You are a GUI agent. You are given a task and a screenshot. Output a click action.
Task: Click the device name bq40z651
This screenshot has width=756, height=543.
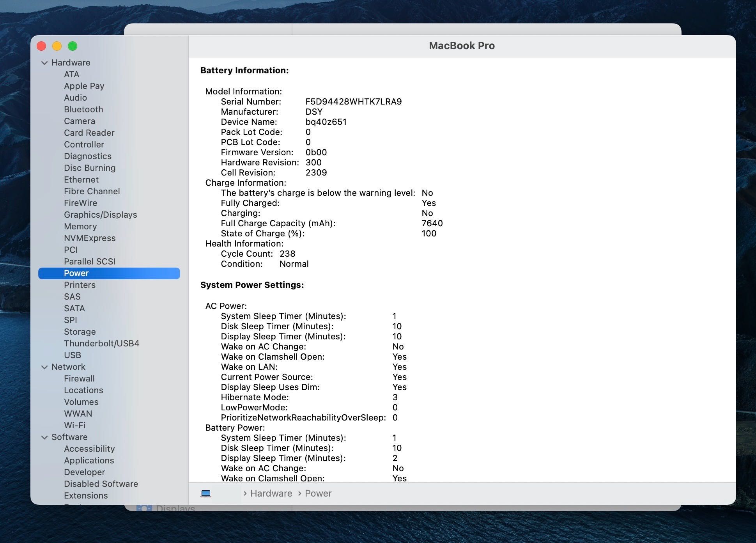pos(326,122)
